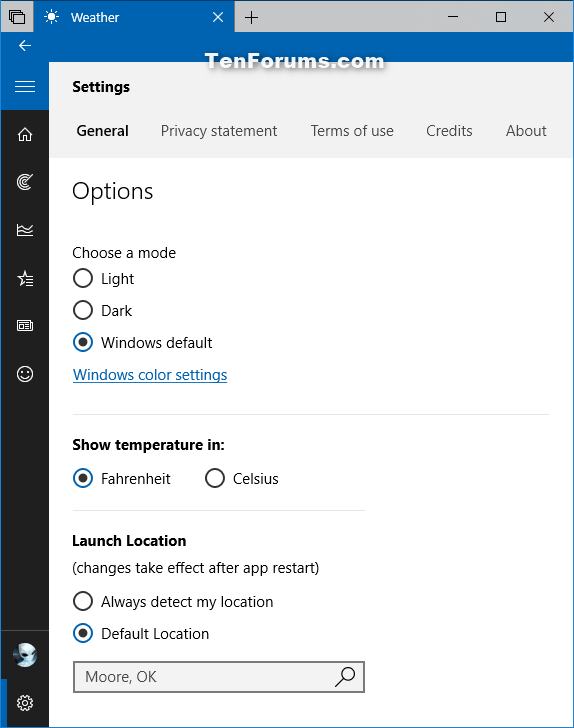Image resolution: width=574 pixels, height=728 pixels.
Task: Open the Windows color settings link
Action: (x=150, y=375)
